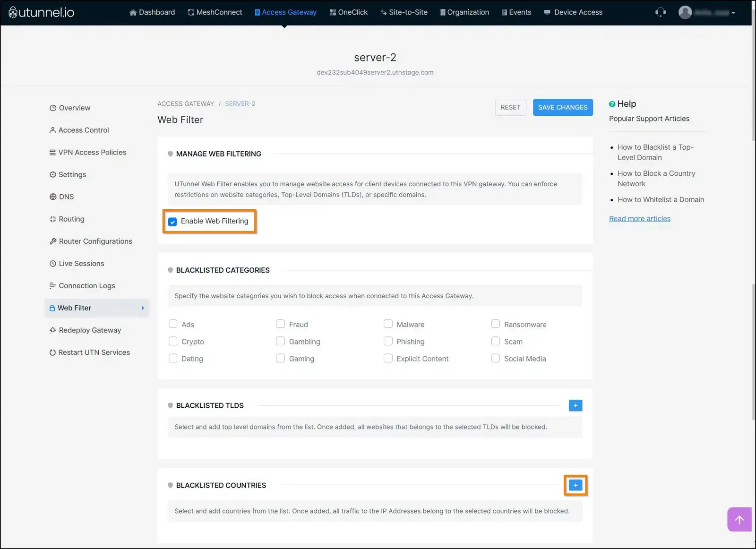
Task: Click dev232sub4049server2.utnstage.com hostname text
Action: 375,72
